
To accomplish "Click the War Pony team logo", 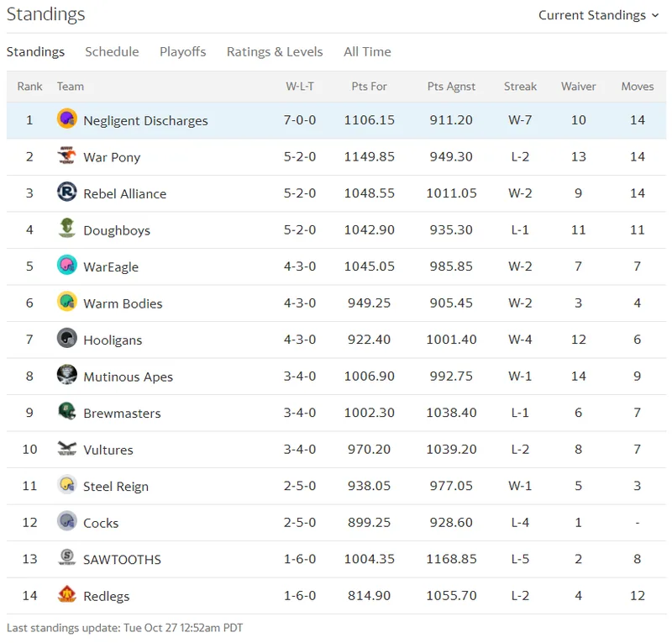I will click(67, 155).
